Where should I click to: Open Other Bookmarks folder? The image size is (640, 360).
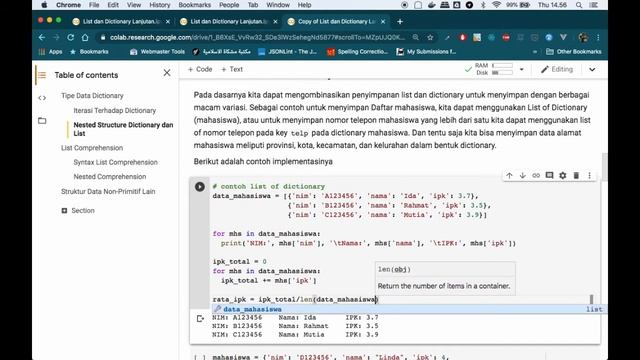pos(573,52)
